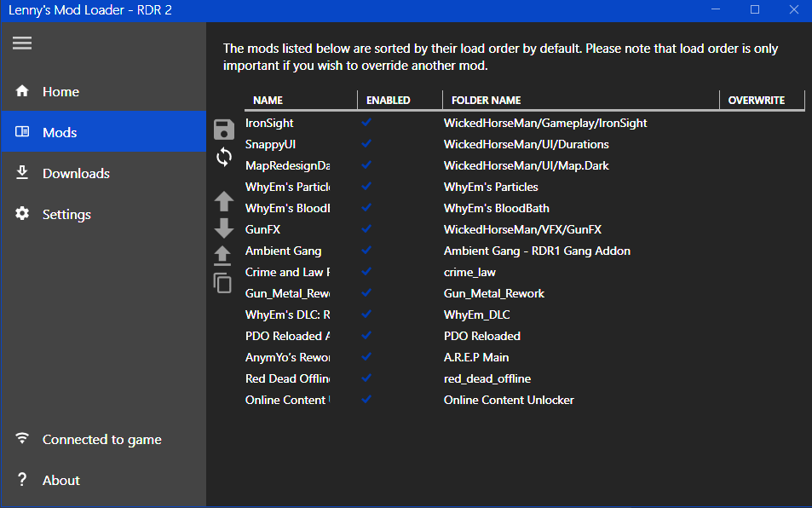Select the MapRedesignDa mod name
The height and width of the screenshot is (508, 812).
(x=287, y=165)
